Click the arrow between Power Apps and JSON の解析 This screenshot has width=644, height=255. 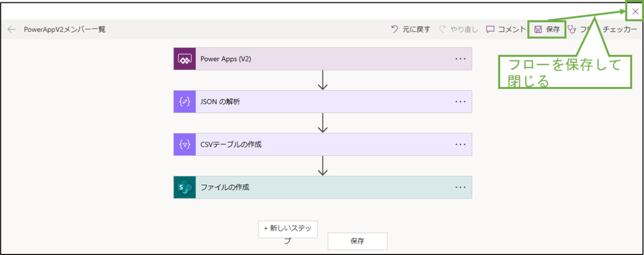323,81
